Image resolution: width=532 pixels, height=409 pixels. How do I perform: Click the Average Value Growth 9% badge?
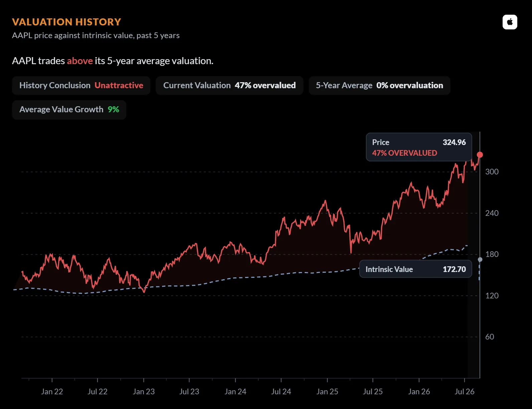click(69, 110)
